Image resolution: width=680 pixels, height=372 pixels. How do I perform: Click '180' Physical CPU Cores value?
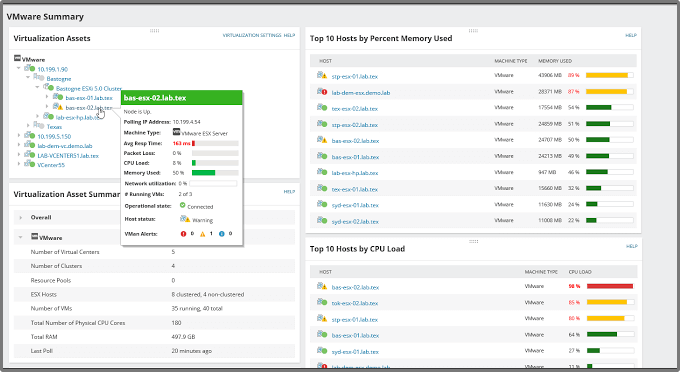tap(176, 323)
